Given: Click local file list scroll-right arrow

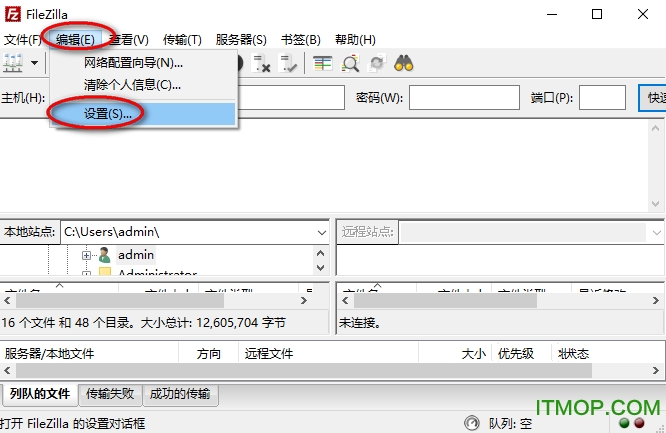Looking at the screenshot, I should pyautogui.click(x=303, y=300).
